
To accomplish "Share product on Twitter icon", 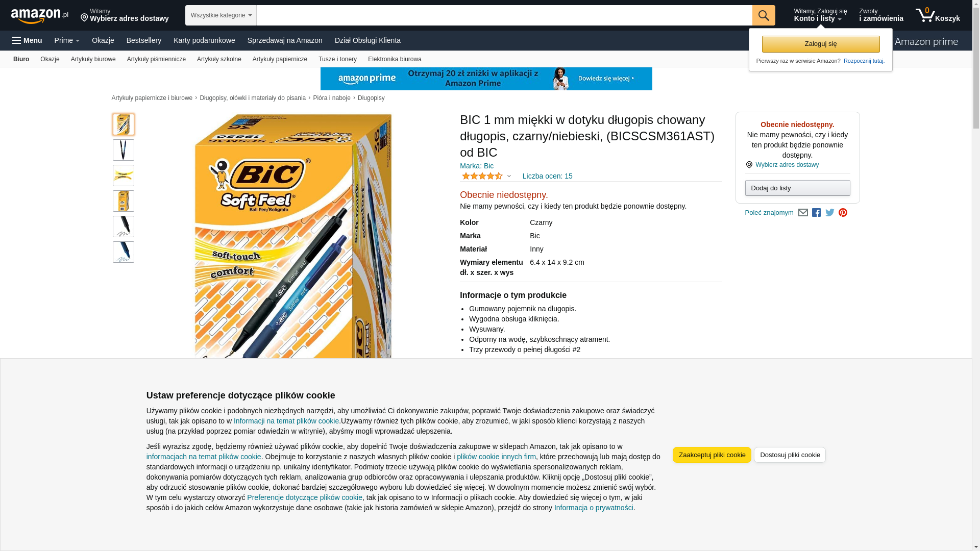I will point(829,213).
